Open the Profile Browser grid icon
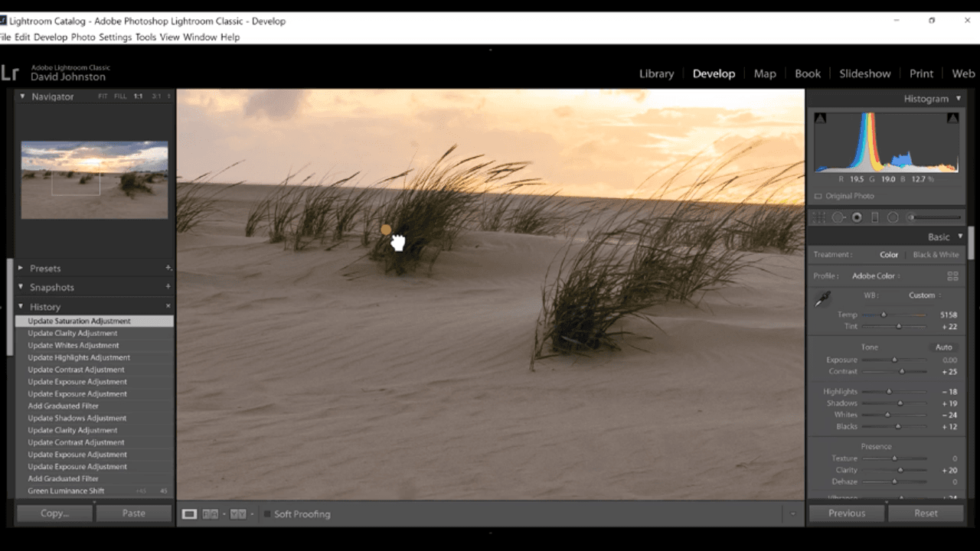980x551 pixels. (953, 275)
